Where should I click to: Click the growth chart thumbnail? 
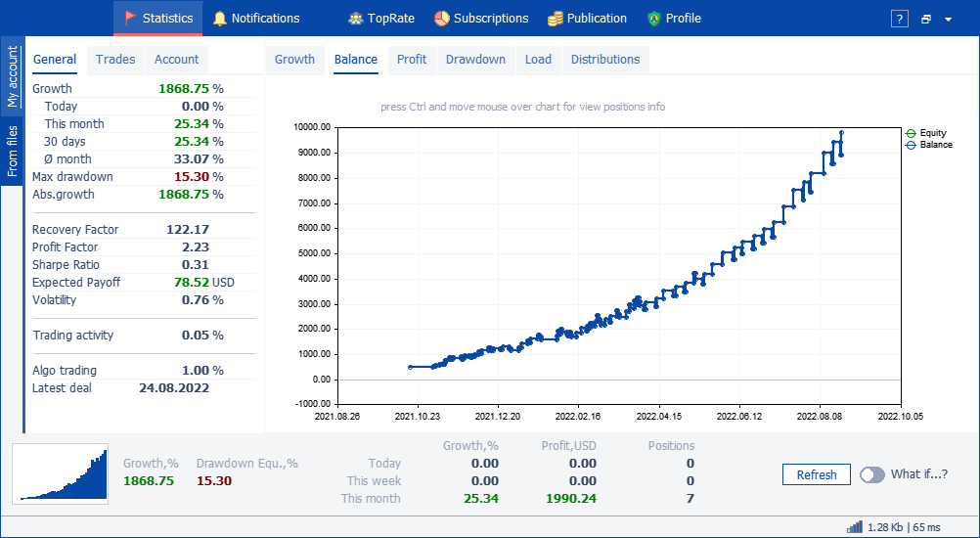coord(60,474)
